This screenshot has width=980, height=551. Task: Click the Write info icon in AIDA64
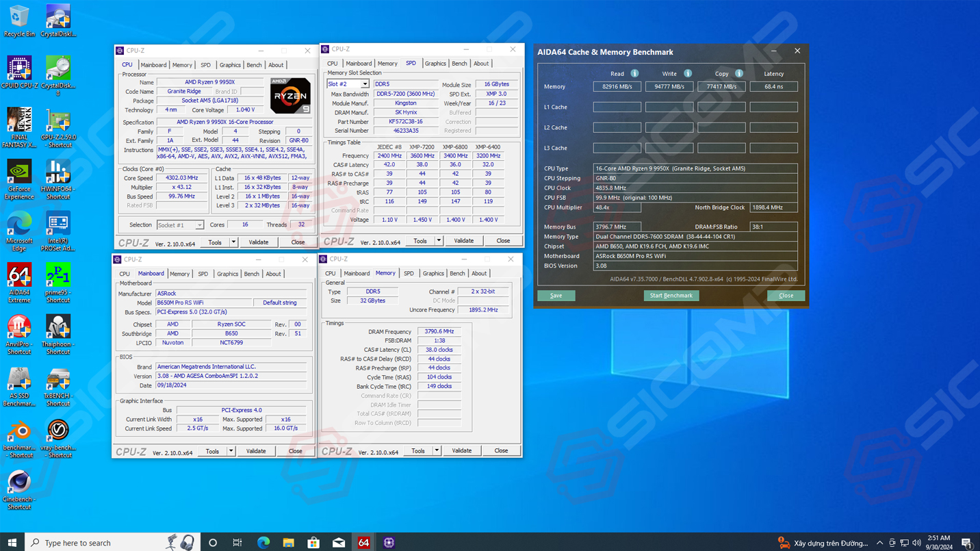coord(688,73)
